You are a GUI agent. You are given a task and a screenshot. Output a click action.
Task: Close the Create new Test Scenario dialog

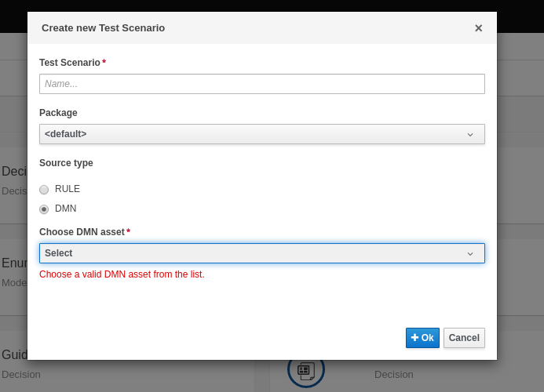click(478, 28)
